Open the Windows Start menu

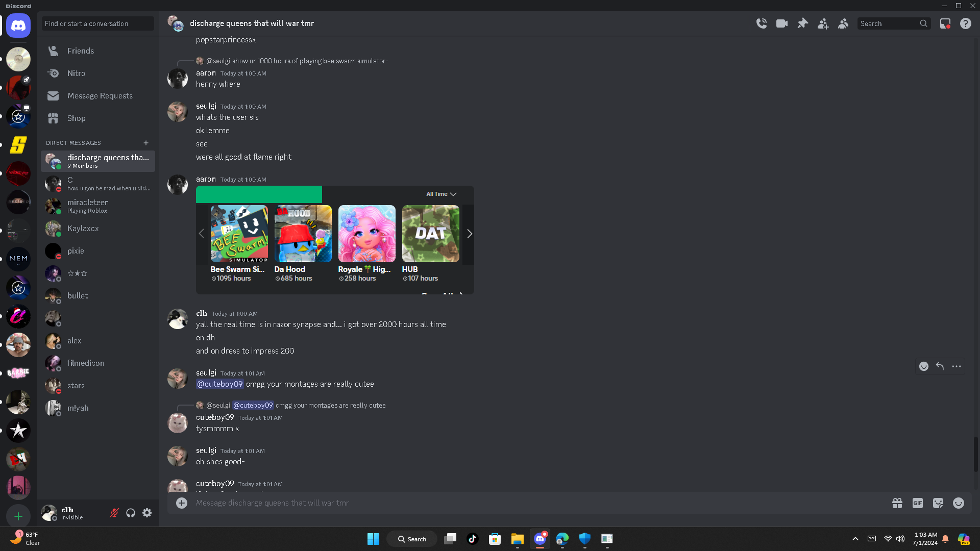click(374, 539)
